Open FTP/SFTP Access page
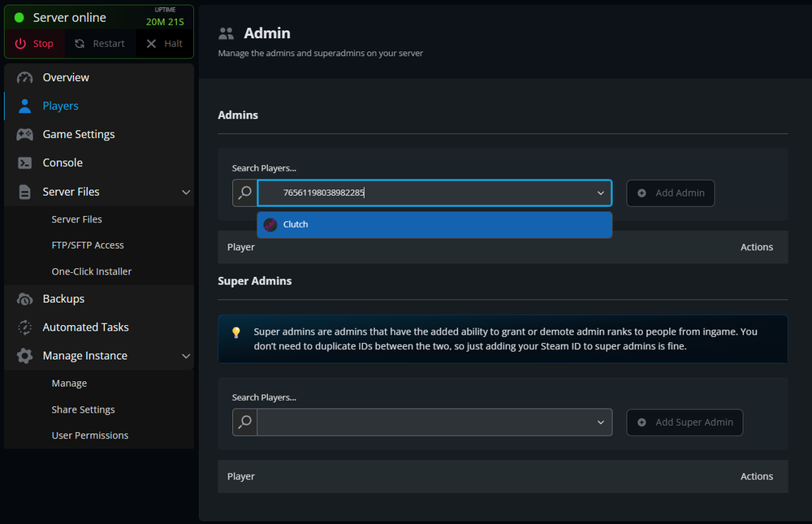Screen dimensions: 812x524 (x=88, y=245)
